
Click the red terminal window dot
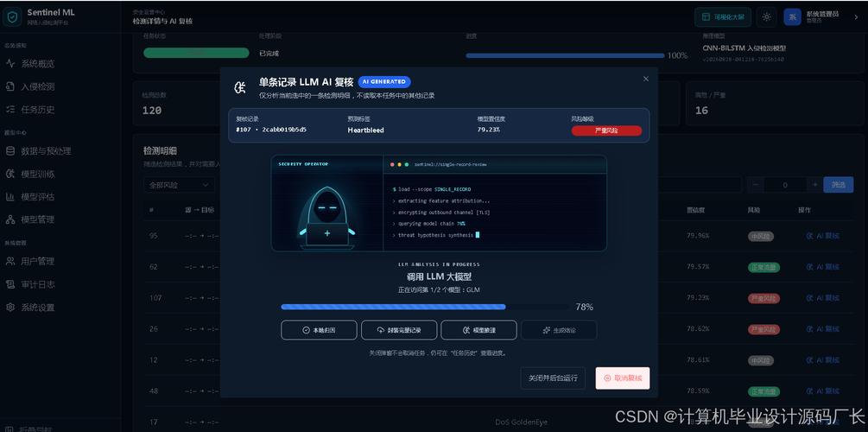point(392,164)
